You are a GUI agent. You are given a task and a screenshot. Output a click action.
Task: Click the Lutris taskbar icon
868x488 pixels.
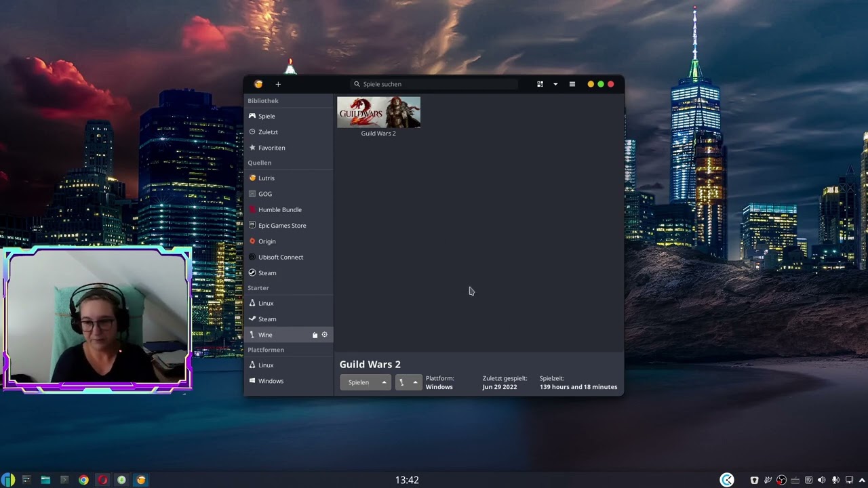[x=141, y=480]
